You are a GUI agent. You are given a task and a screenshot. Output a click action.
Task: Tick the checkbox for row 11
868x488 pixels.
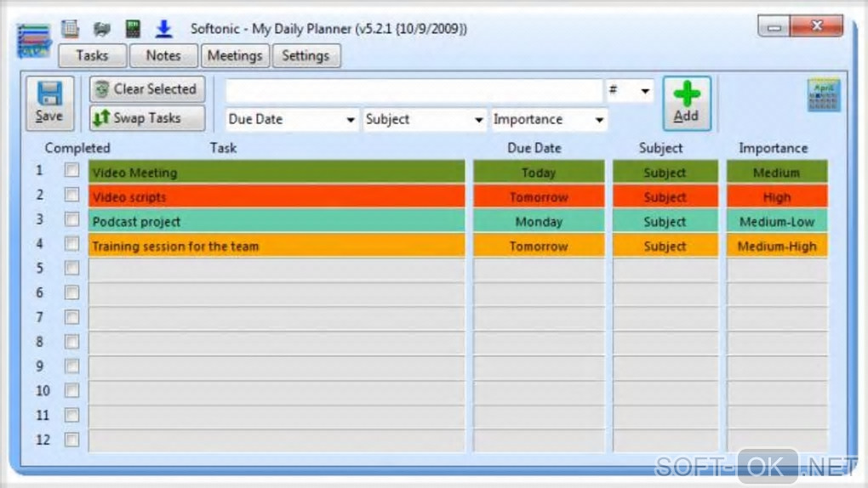(71, 415)
